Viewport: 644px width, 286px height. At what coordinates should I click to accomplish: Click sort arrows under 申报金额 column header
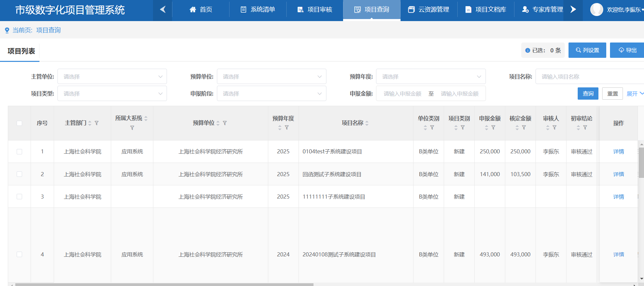pyautogui.click(x=487, y=128)
